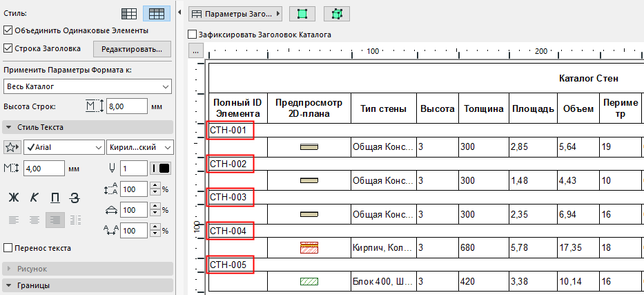The width and height of the screenshot is (644, 295).
Task: Select the volume cell 17,35
Action: point(578,248)
